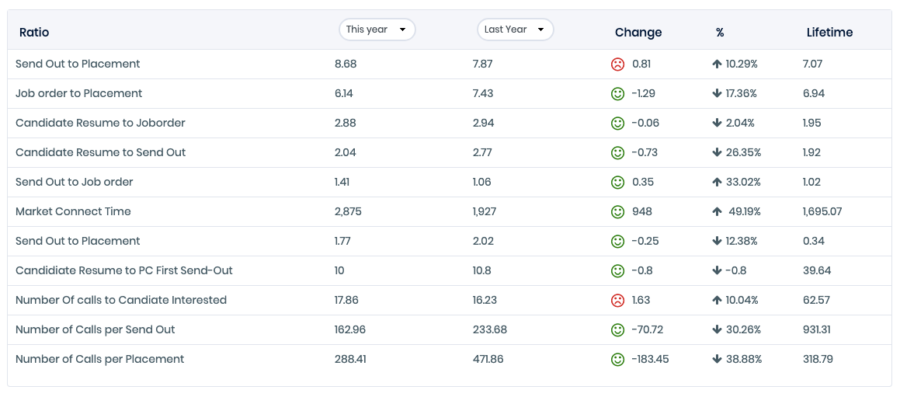Click the Change column header
This screenshot has width=900, height=397.
click(638, 33)
